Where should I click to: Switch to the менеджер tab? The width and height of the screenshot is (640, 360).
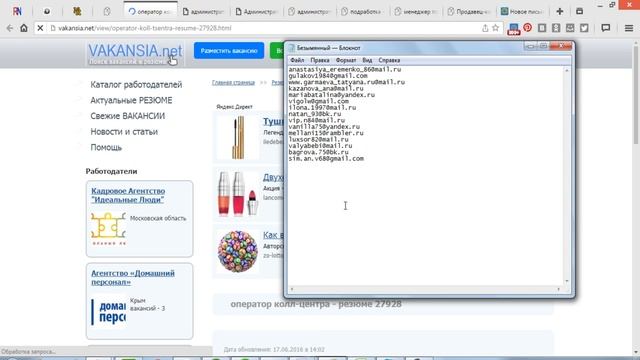coord(416,12)
